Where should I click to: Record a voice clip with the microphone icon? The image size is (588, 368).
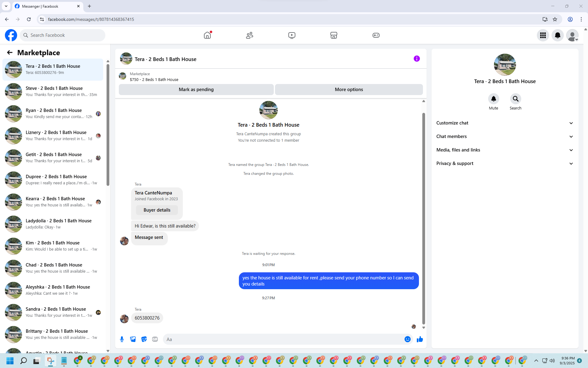pos(122,339)
